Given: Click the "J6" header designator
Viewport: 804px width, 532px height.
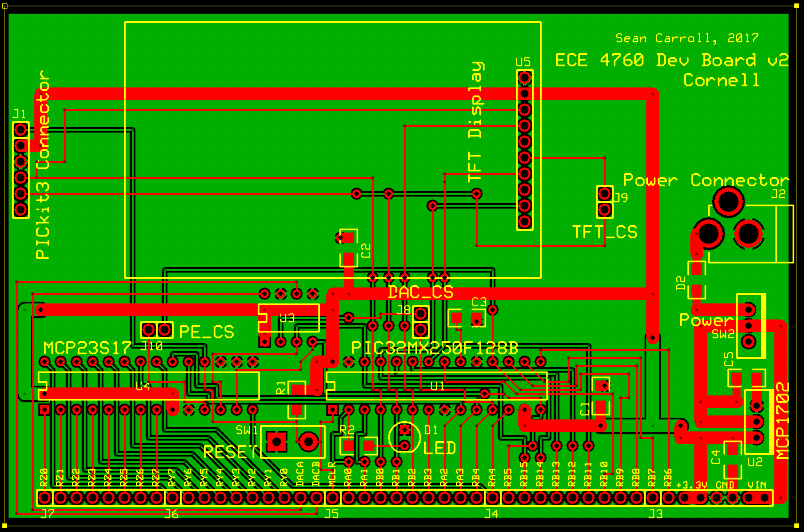Looking at the screenshot, I should point(171,514).
